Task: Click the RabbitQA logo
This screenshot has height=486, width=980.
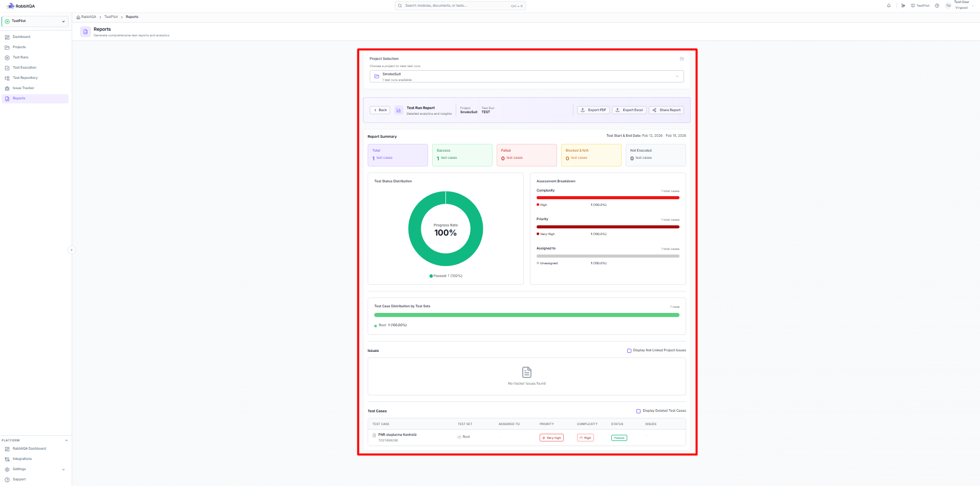Action: [x=21, y=6]
